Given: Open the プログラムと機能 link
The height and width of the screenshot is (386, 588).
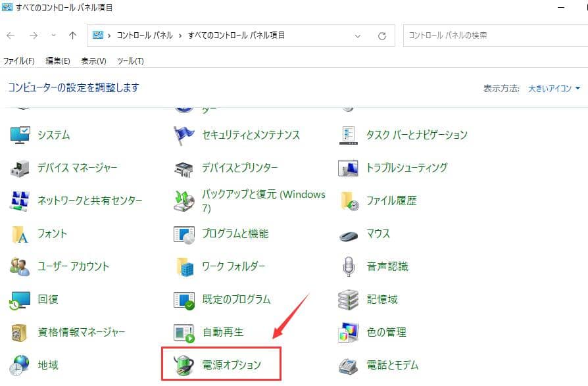Looking at the screenshot, I should (235, 233).
